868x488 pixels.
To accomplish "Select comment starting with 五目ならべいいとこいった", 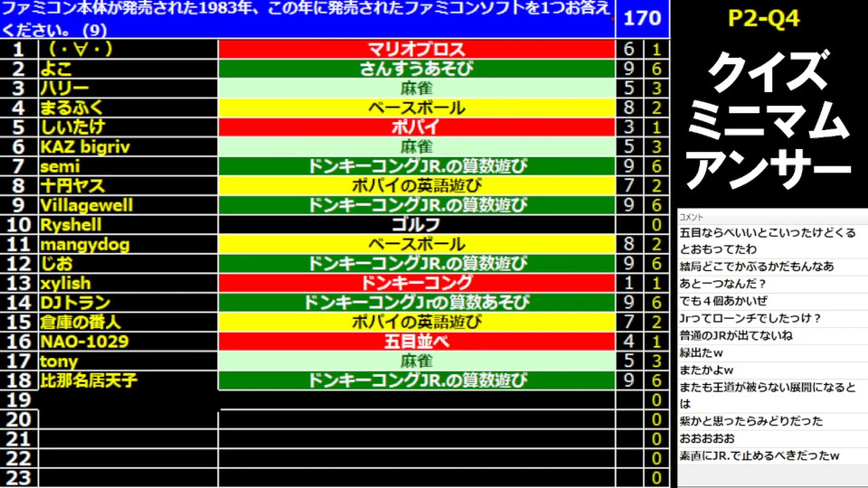I will coord(768,240).
